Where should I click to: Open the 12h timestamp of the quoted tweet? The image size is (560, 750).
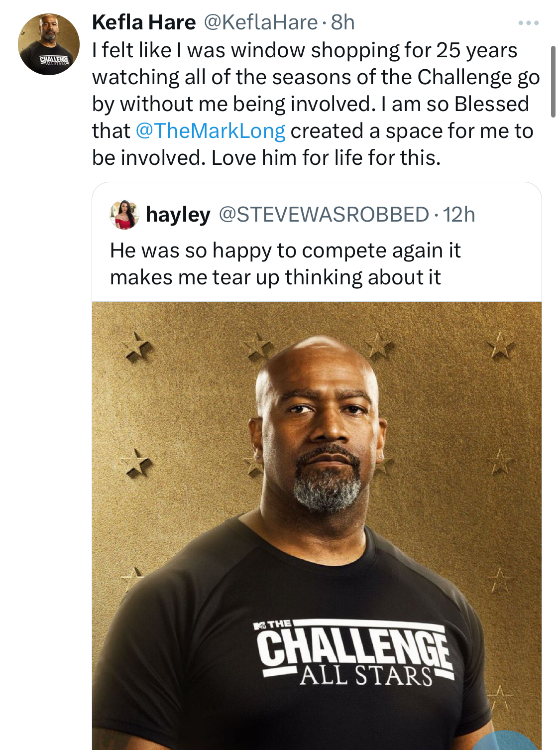tap(459, 215)
